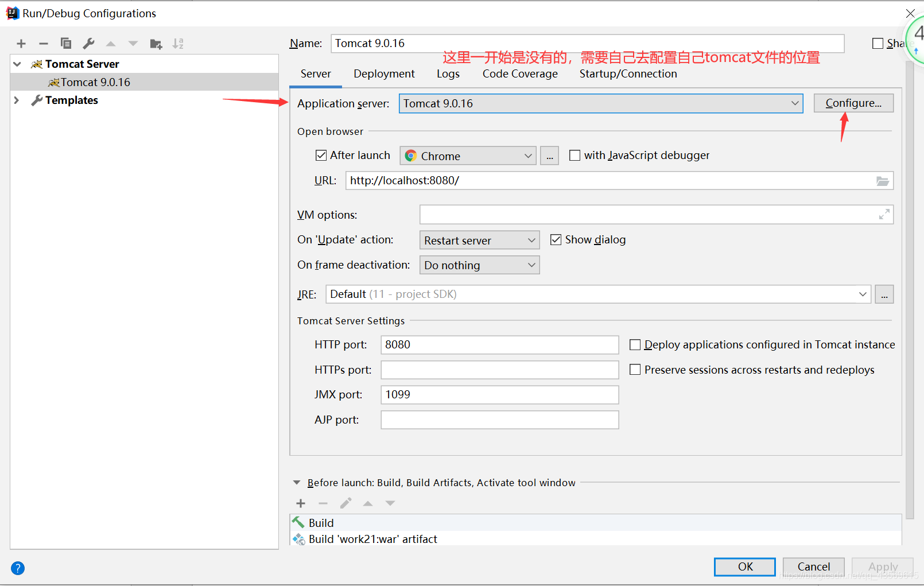This screenshot has height=586, width=924.
Task: Open browse folder icon in URL field
Action: 883,181
